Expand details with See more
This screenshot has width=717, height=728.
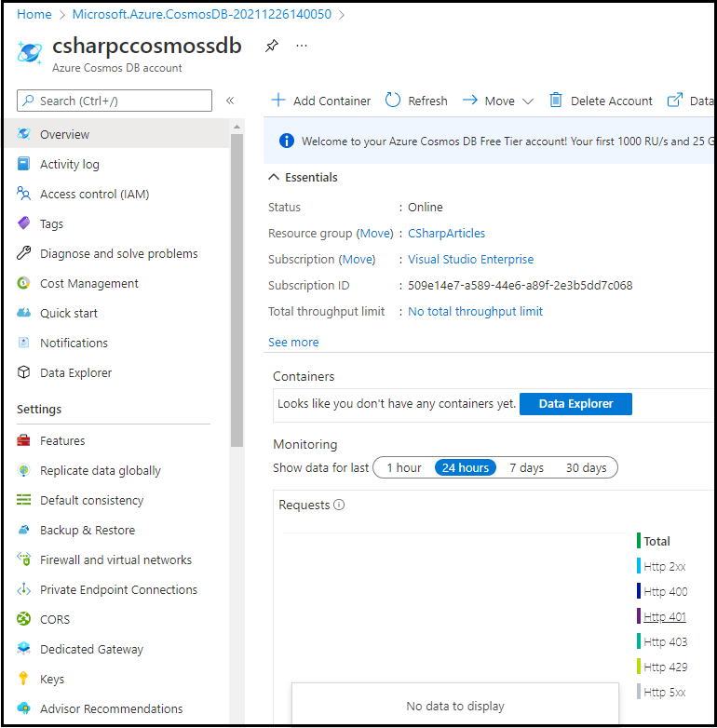tap(293, 342)
